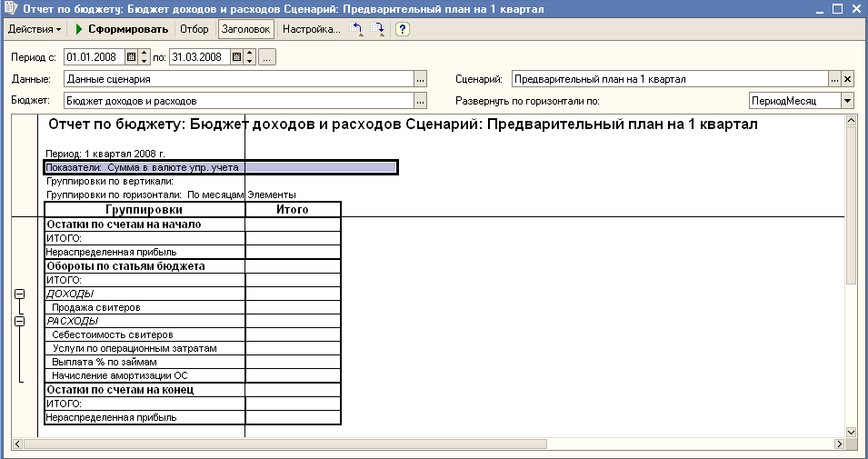
Task: Open selection ellipsis for the Бюджет field
Action: click(421, 101)
